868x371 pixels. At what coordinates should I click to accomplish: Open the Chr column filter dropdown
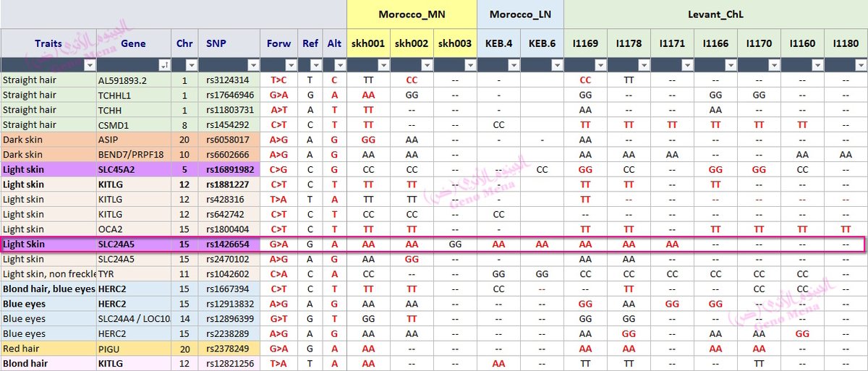pos(192,65)
